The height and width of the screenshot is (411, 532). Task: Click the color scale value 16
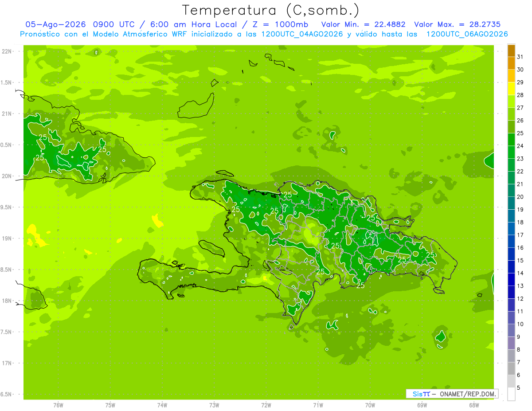tap(520, 248)
